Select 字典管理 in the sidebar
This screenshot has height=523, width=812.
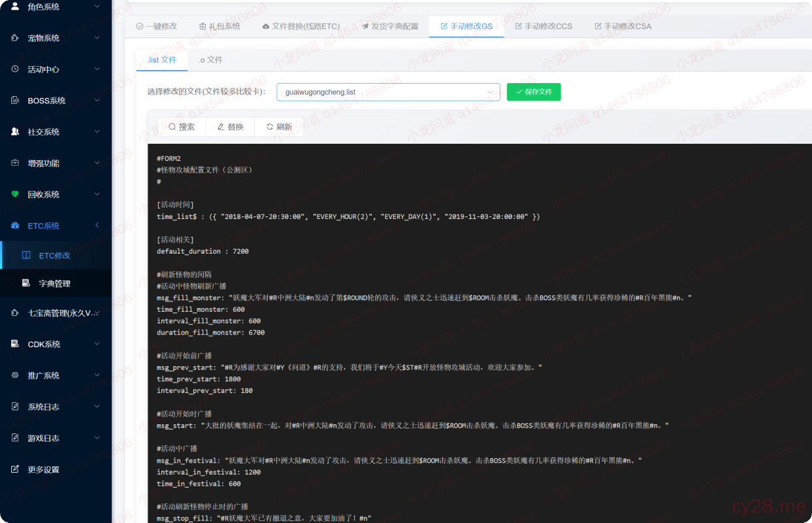pyautogui.click(x=56, y=282)
